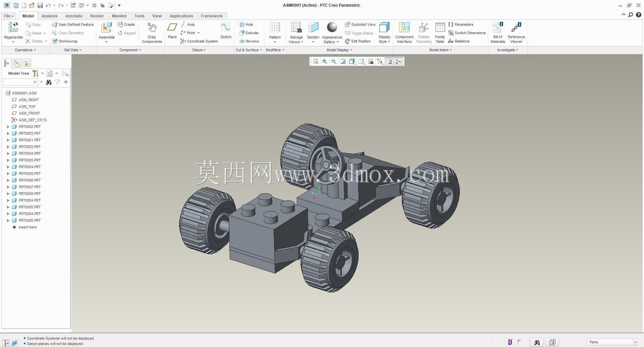Expand PRT0007.PRT tree node
Viewport: 644px width, 347px height.
8,187
